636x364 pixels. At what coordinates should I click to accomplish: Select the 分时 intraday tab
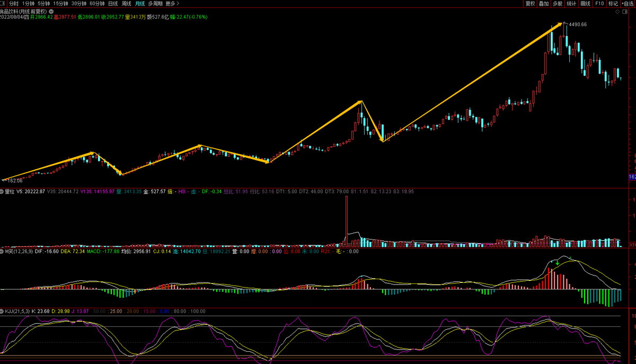pos(14,4)
